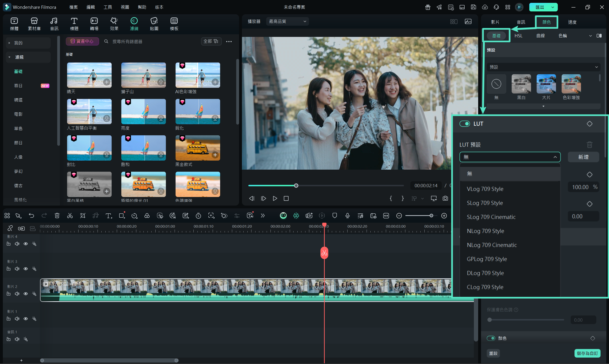Click the LUT keyframe diamond icon
Screen dimensions: 609x364
(589, 124)
